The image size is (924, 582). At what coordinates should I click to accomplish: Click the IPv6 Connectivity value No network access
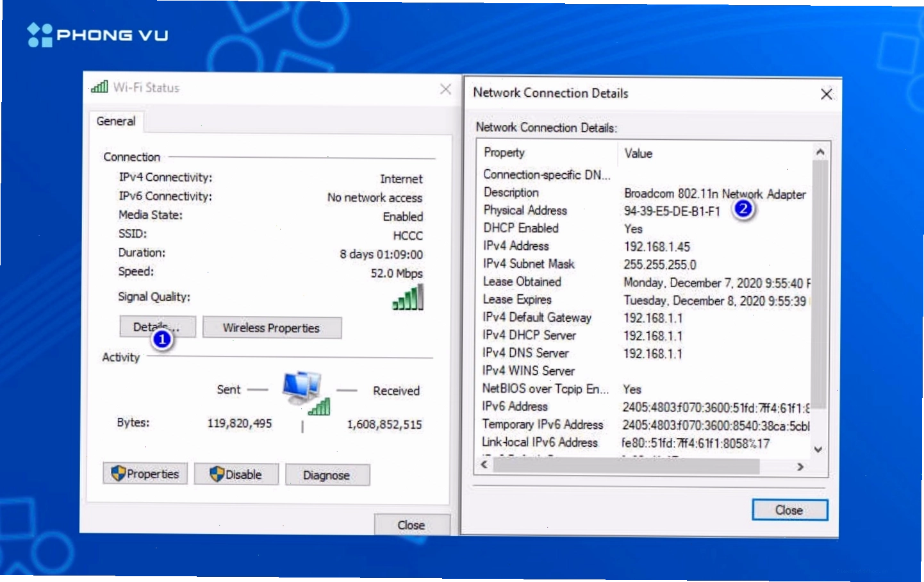tap(375, 198)
